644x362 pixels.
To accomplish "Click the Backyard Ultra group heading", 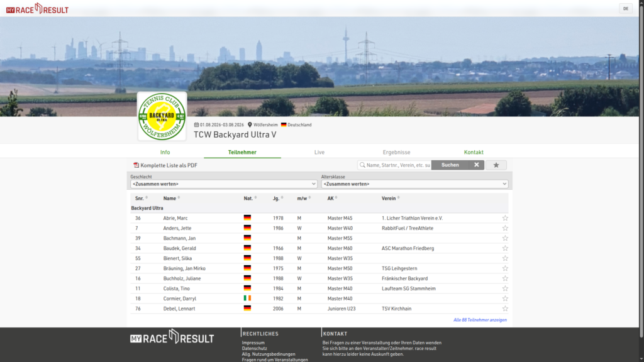I will point(147,208).
